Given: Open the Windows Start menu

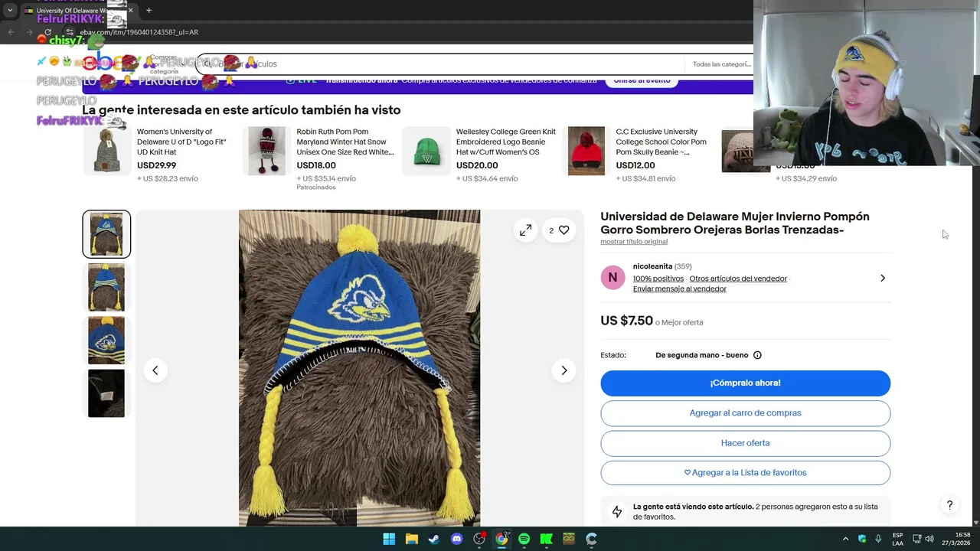Looking at the screenshot, I should click(x=389, y=539).
